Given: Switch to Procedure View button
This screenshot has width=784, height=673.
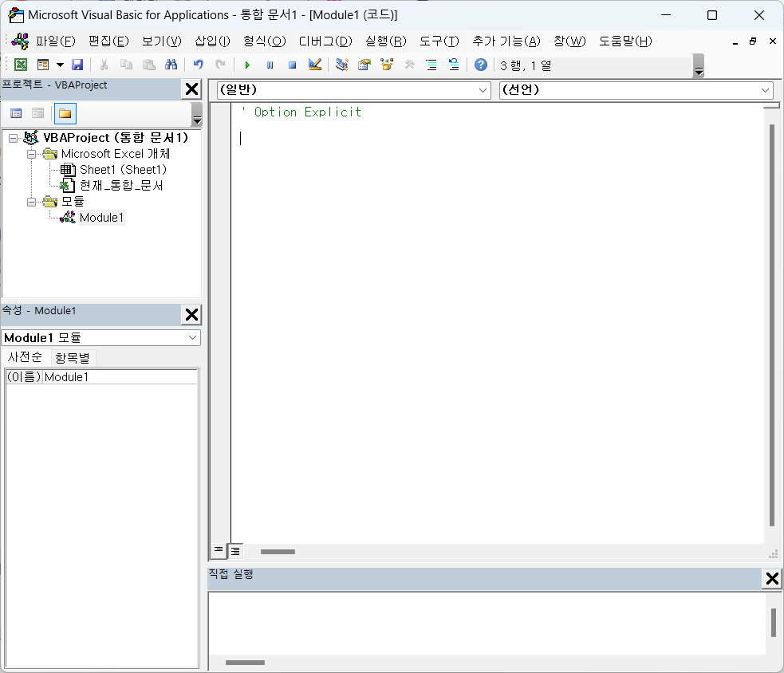Looking at the screenshot, I should (x=219, y=551).
